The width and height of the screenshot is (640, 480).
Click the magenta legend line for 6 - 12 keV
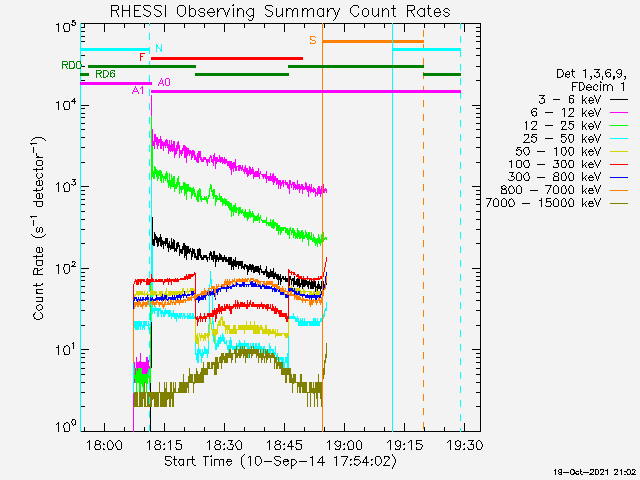coord(619,112)
